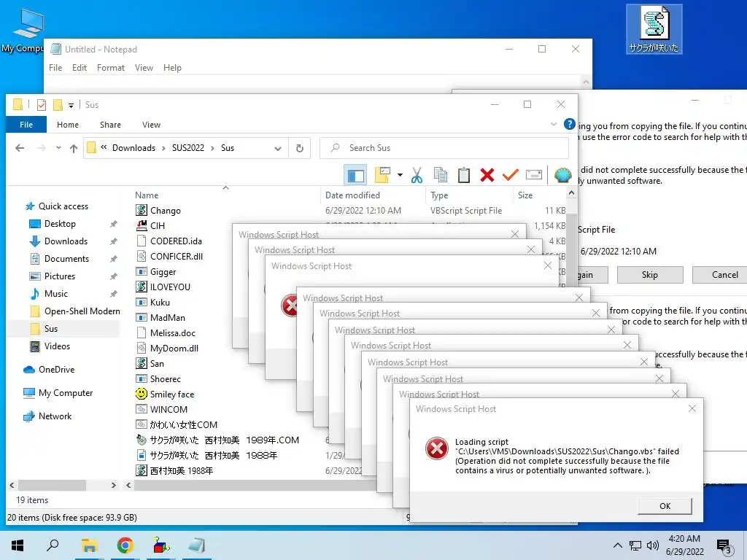Open the View ribbon tab in Explorer

click(x=151, y=125)
